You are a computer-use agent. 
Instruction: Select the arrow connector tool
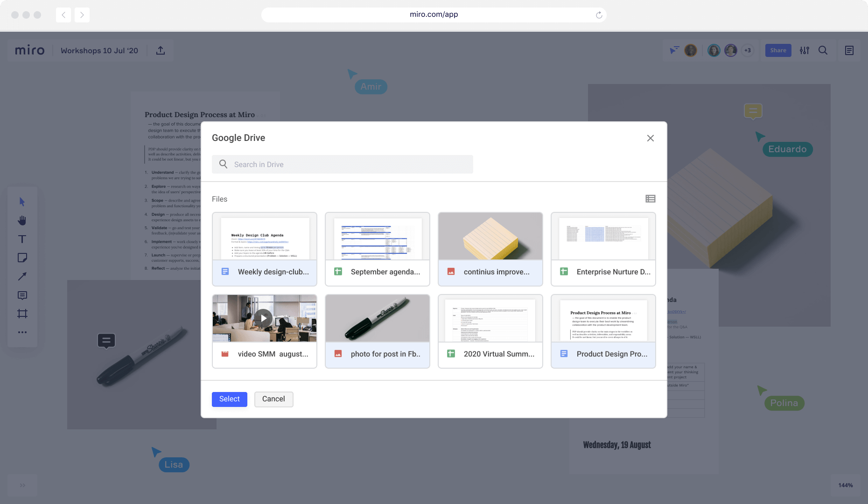tap(22, 276)
